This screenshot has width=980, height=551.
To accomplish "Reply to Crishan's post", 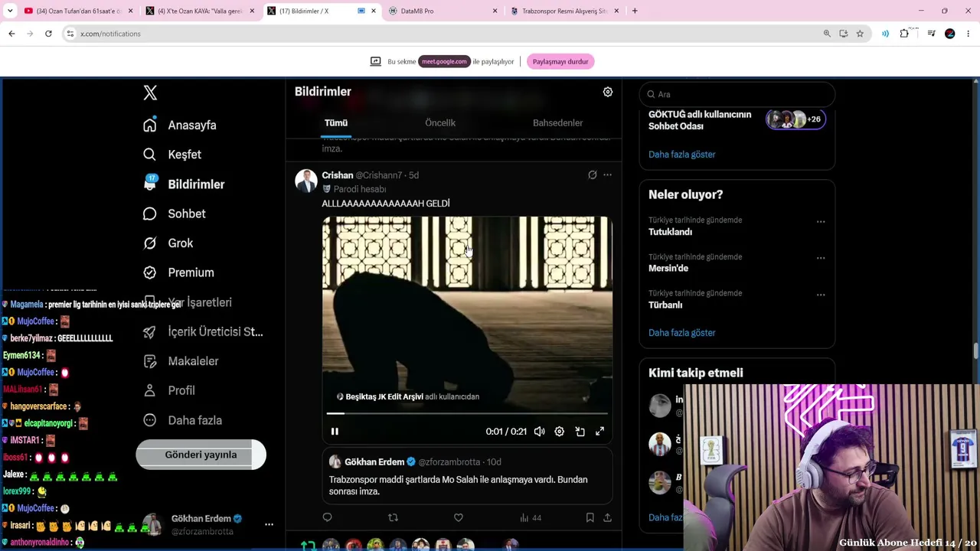I will click(328, 518).
